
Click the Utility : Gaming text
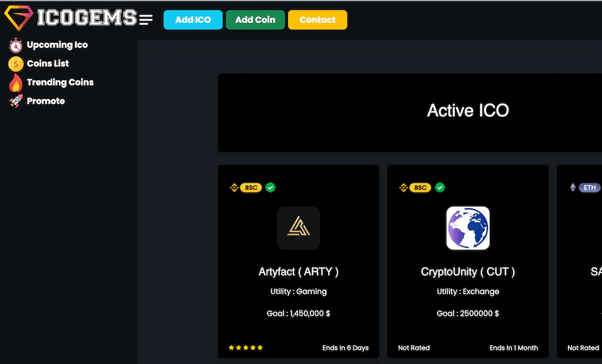pyautogui.click(x=299, y=292)
